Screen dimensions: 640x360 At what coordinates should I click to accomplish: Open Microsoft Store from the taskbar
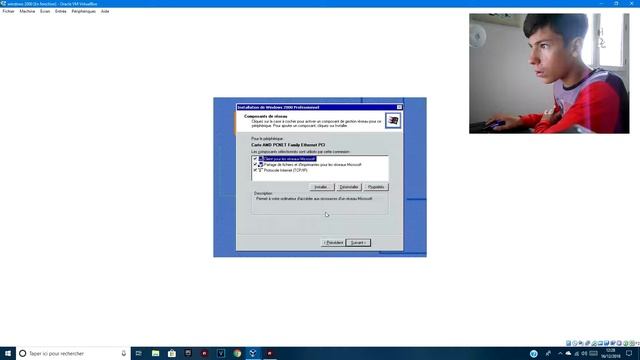pyautogui.click(x=172, y=353)
